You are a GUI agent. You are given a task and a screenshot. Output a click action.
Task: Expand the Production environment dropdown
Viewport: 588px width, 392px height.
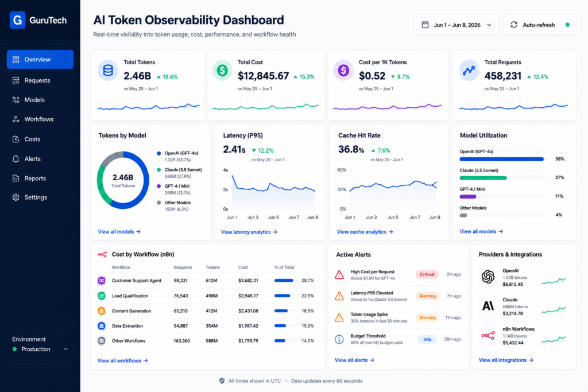pyautogui.click(x=40, y=349)
